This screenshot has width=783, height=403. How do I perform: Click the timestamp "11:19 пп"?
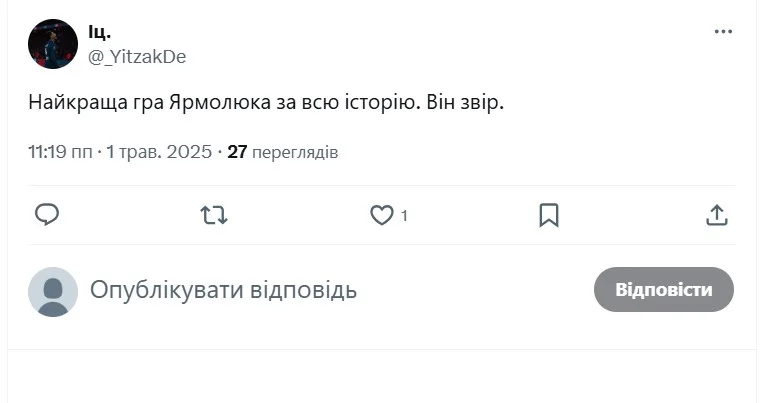60,152
